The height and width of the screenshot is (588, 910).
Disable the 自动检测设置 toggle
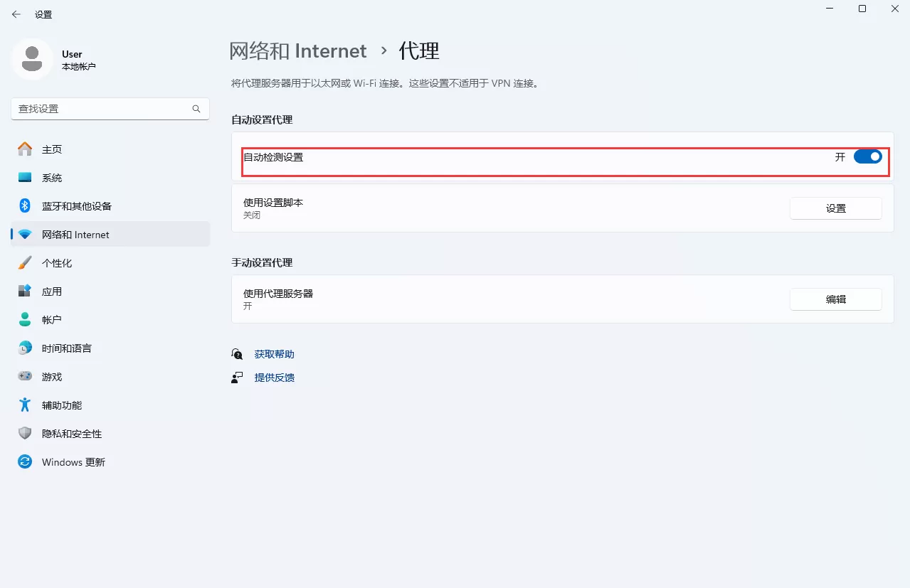[867, 156]
